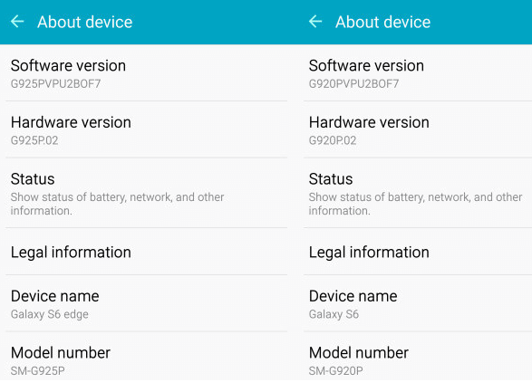Click the right About device title
Screen dimensions: 532x392
pyautogui.click(x=383, y=23)
